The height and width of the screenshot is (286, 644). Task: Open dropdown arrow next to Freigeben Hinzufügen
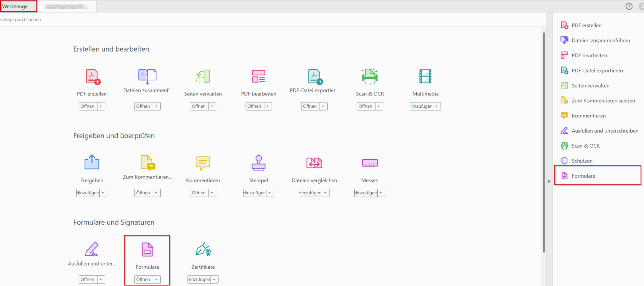pyautogui.click(x=103, y=193)
